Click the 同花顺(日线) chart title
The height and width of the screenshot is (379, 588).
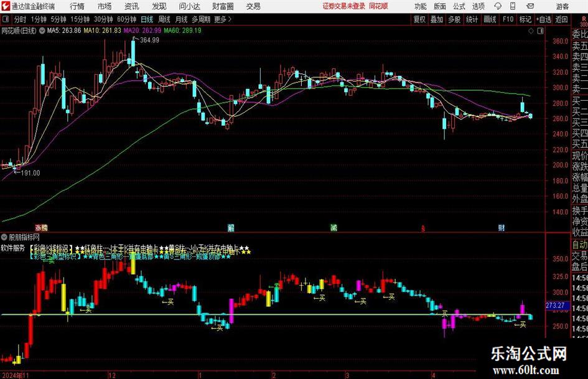[x=19, y=30]
